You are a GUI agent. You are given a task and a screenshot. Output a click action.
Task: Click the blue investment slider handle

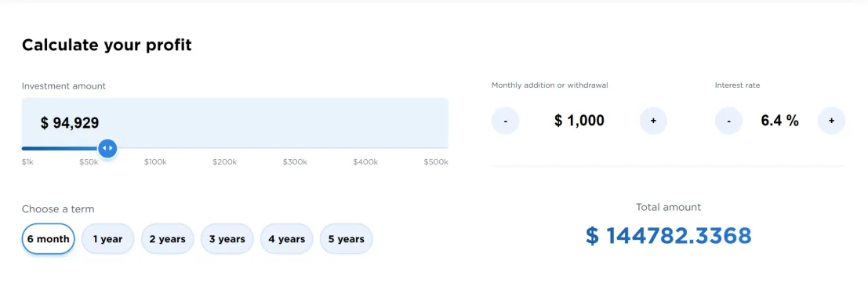[x=107, y=148]
